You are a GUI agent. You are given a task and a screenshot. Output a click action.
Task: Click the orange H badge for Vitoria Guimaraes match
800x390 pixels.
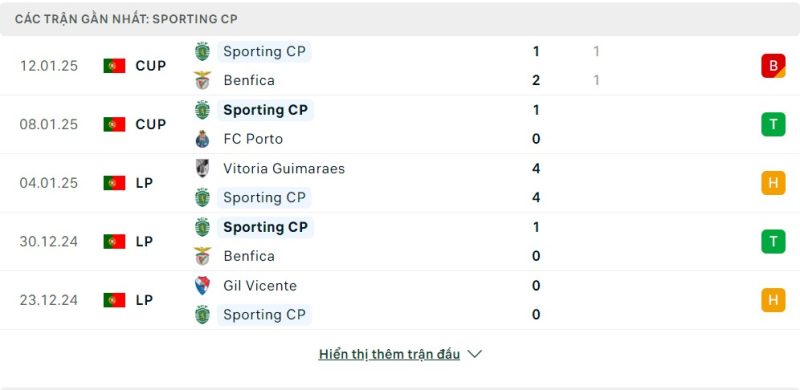(x=773, y=183)
